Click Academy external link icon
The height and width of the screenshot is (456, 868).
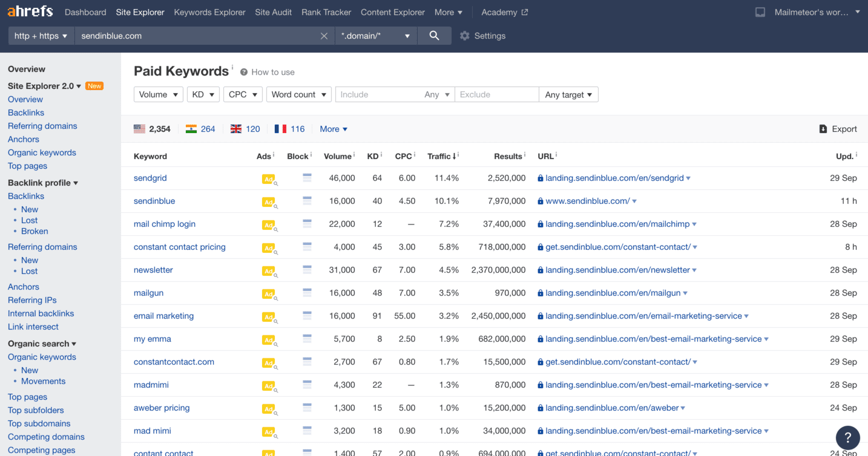tap(525, 12)
